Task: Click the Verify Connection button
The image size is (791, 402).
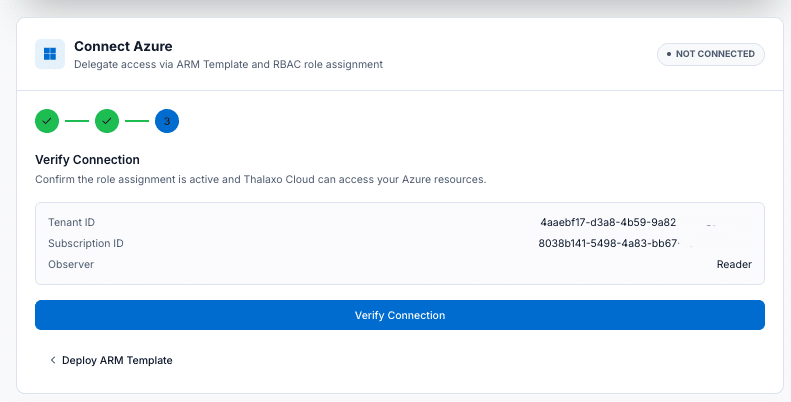Action: (400, 315)
